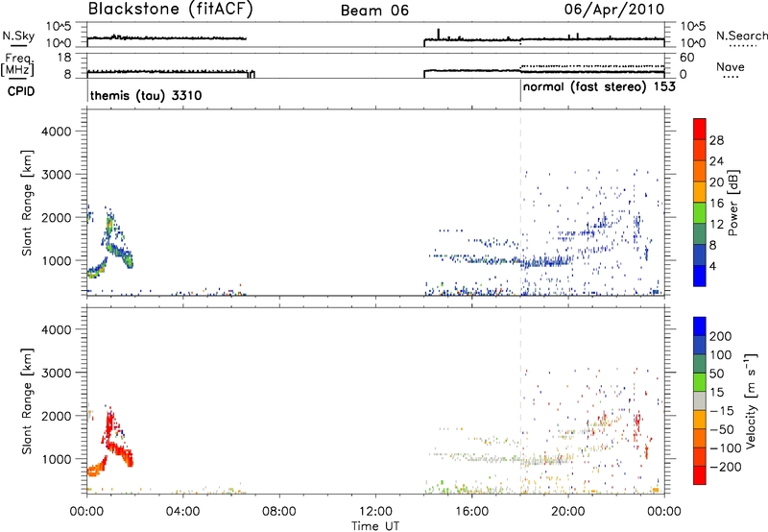Click "-50" on the Velocity colorbar scale
The width and height of the screenshot is (768, 532).
pyautogui.click(x=722, y=429)
